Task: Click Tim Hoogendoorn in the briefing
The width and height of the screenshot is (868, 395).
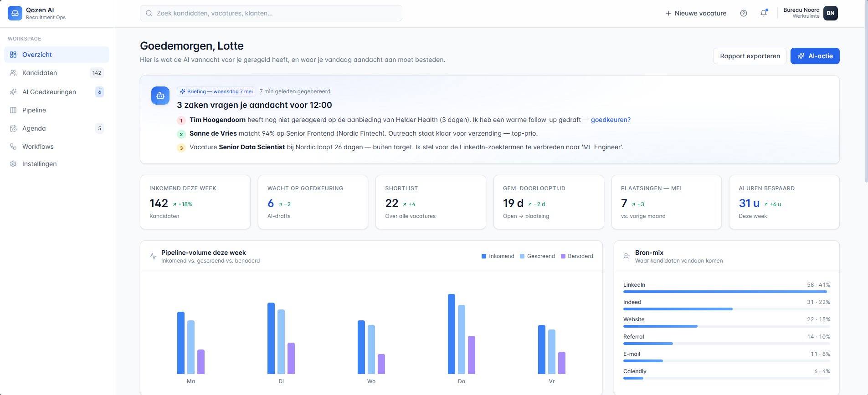Action: point(217,120)
